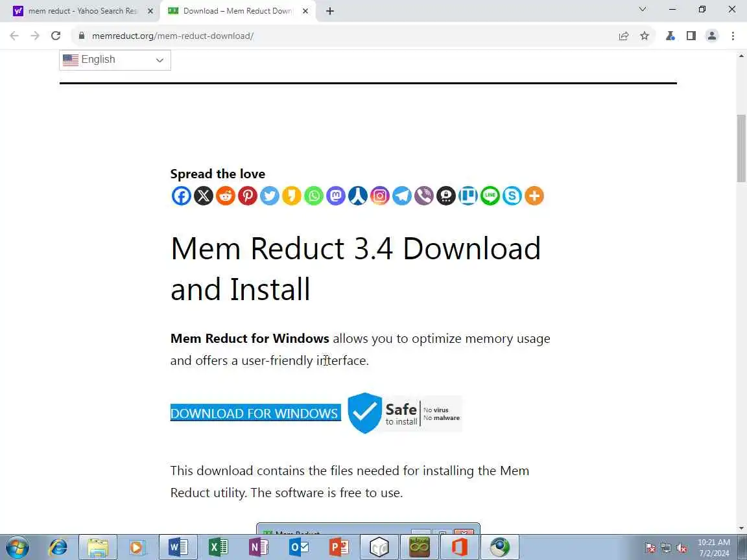Click the address bar URL
Screen dimensions: 747x560
(x=172, y=36)
